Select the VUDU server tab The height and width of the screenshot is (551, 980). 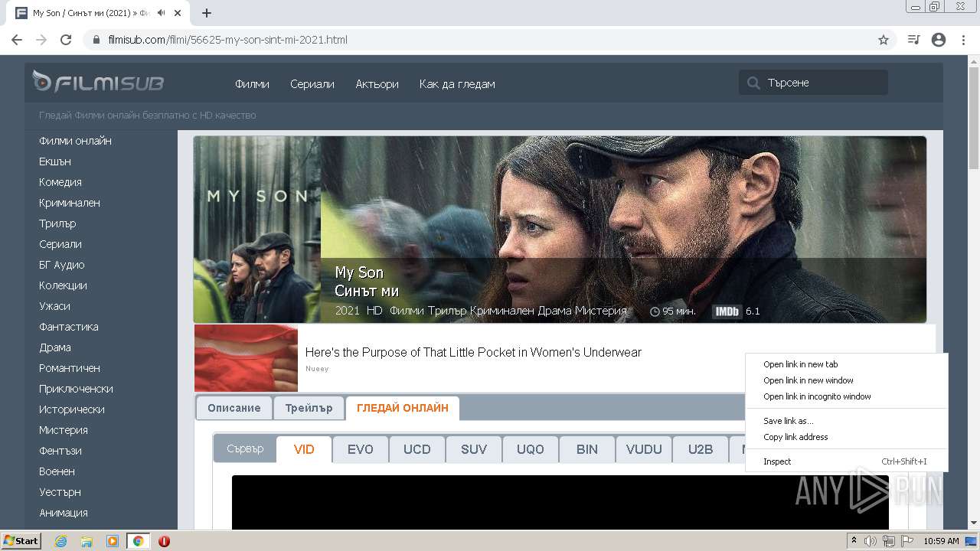pyautogui.click(x=644, y=449)
